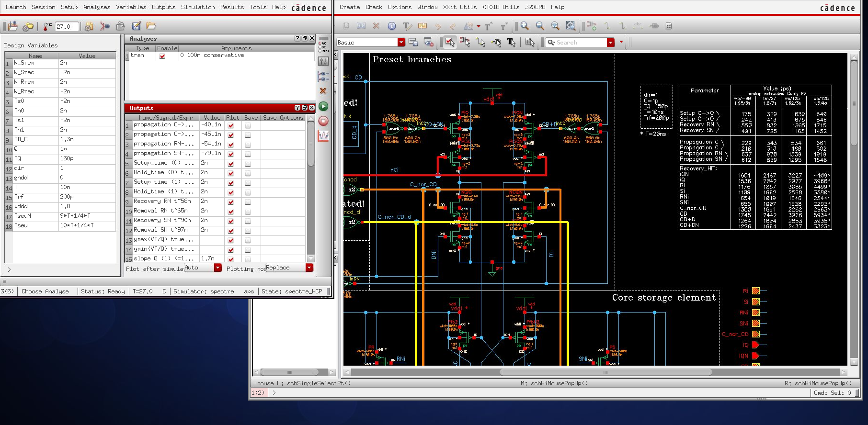Screen dimensions: 868x425
Task: Click the Load State open folder icon
Action: point(151,26)
